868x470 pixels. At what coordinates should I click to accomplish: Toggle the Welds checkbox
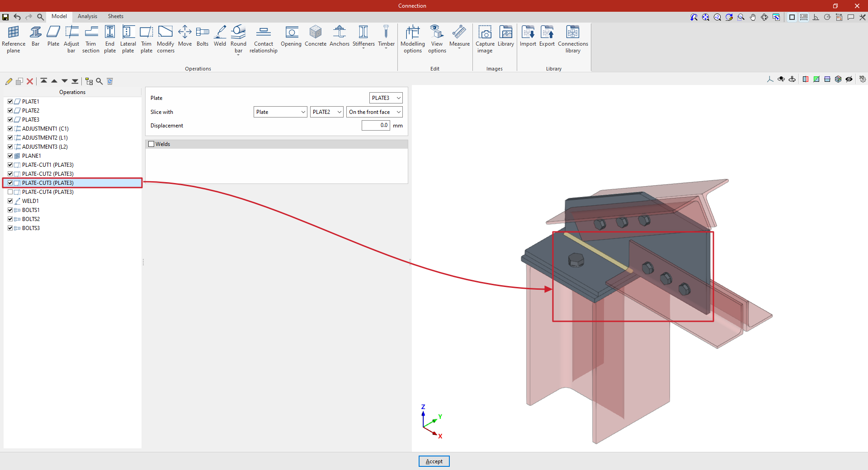pyautogui.click(x=151, y=144)
